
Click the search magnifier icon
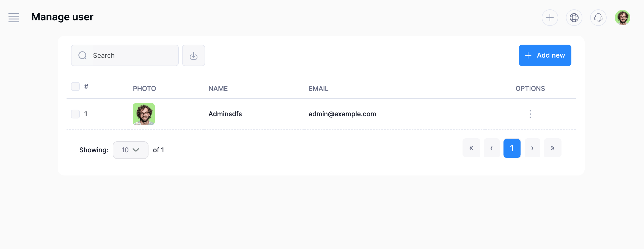[82, 56]
